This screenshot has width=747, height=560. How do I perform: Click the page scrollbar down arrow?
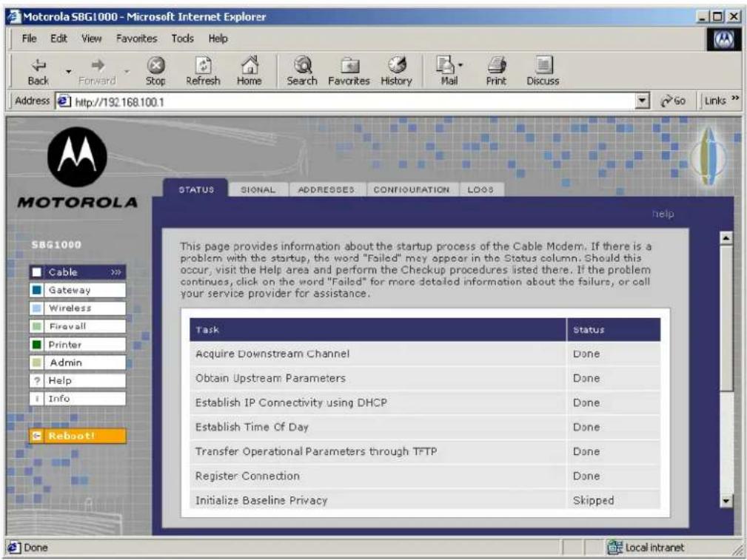(726, 501)
